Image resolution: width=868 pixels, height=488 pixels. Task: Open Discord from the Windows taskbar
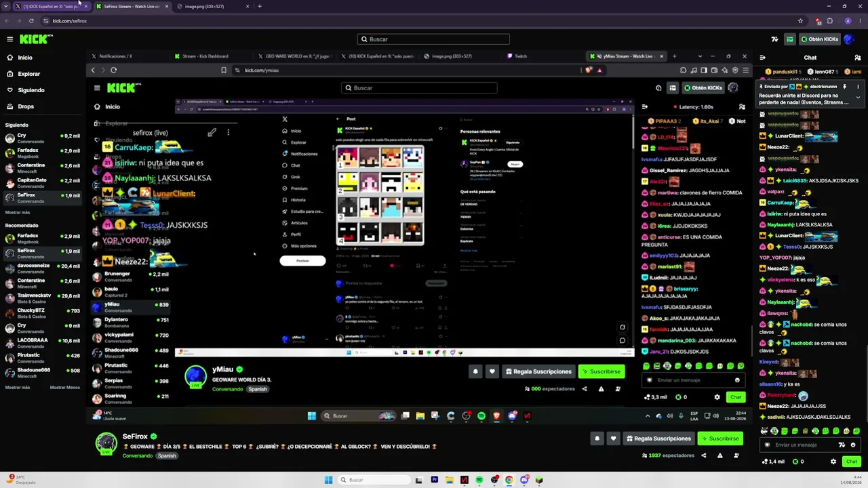point(524,480)
